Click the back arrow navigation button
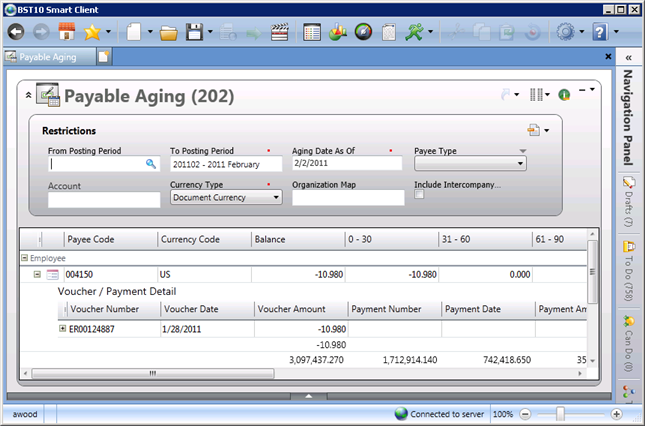645x426 pixels. pyautogui.click(x=16, y=32)
